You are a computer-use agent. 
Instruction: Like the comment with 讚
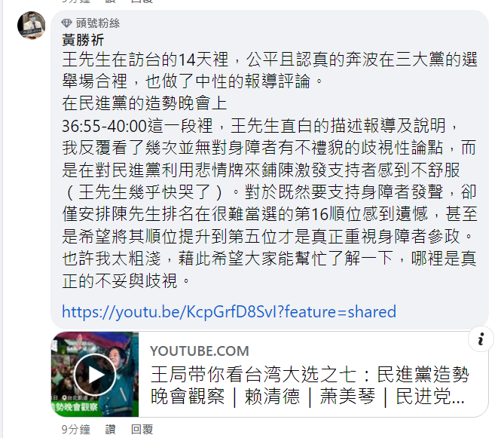pyautogui.click(x=110, y=429)
